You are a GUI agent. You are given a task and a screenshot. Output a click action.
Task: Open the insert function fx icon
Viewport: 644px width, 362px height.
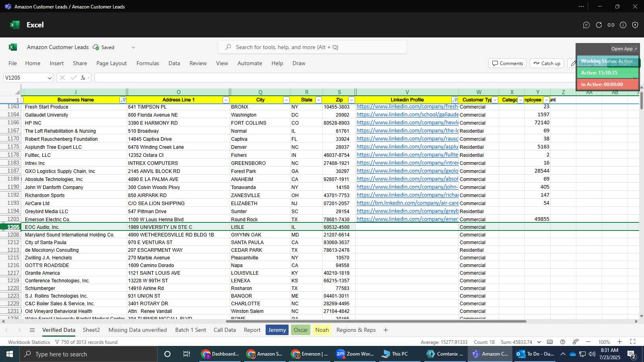coord(83,78)
